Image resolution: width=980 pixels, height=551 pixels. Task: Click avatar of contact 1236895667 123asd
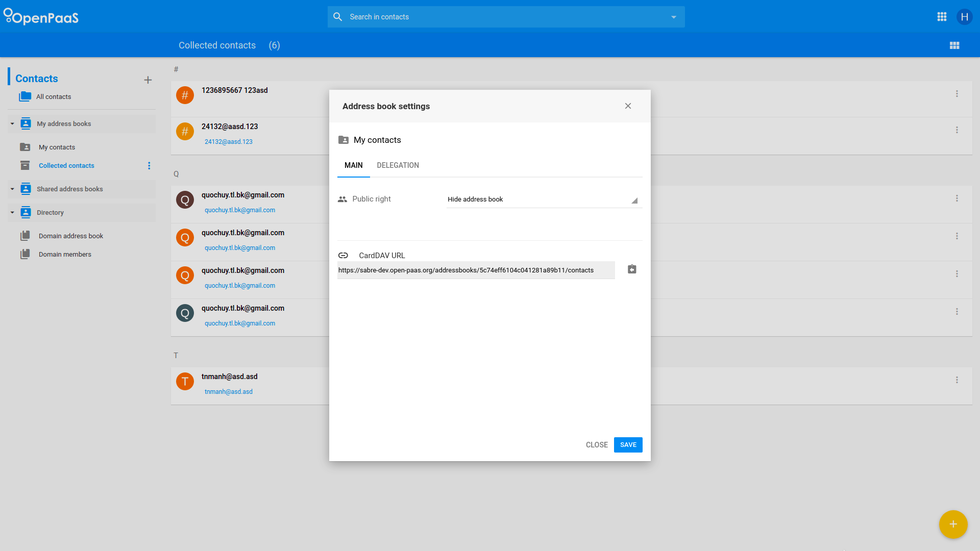click(185, 95)
